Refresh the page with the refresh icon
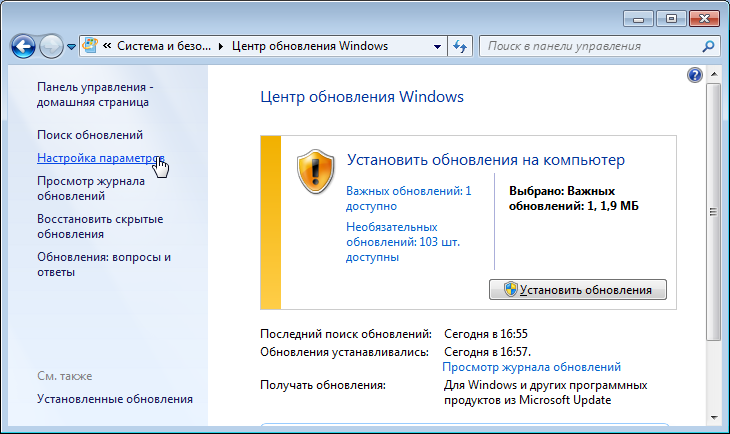This screenshot has height=434, width=730. [460, 47]
